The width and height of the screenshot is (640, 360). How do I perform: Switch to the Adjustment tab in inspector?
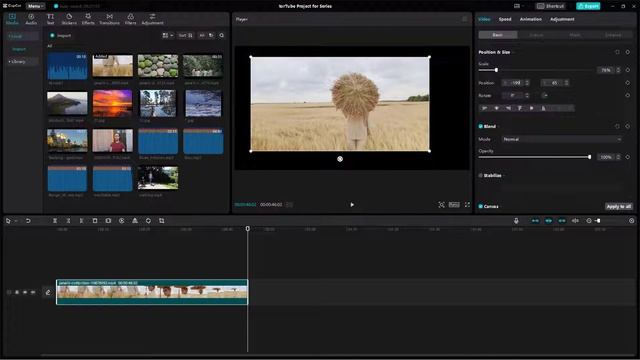[x=562, y=19]
